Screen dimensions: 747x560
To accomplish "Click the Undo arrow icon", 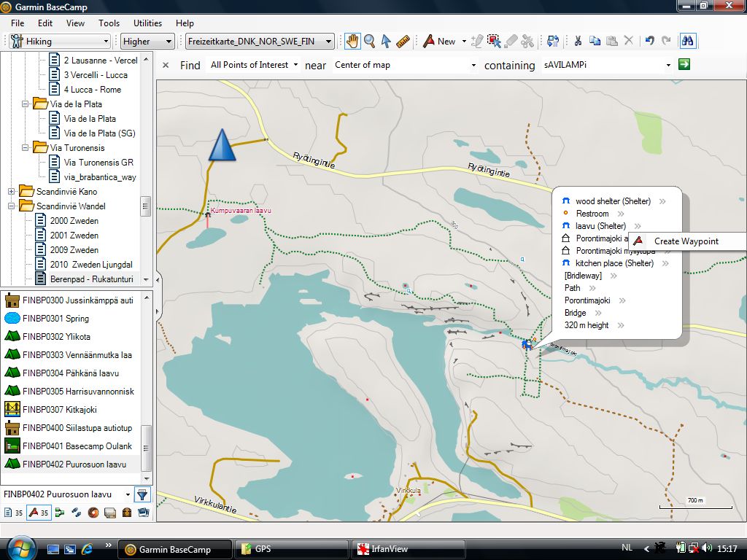I will (649, 42).
